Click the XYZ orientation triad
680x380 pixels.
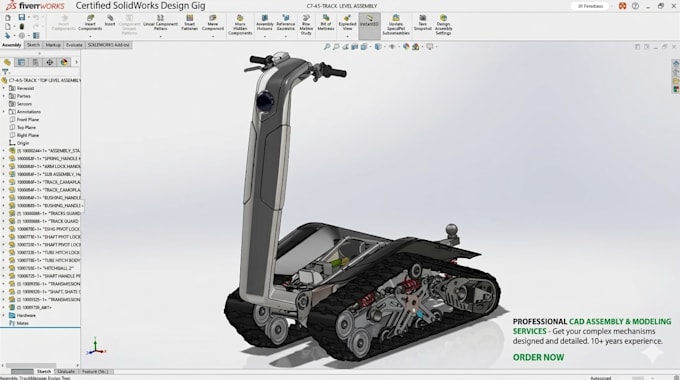(x=96, y=347)
